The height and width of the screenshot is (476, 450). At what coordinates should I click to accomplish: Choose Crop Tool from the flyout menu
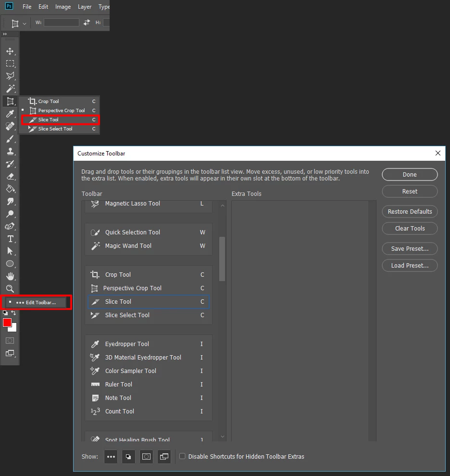pos(60,102)
